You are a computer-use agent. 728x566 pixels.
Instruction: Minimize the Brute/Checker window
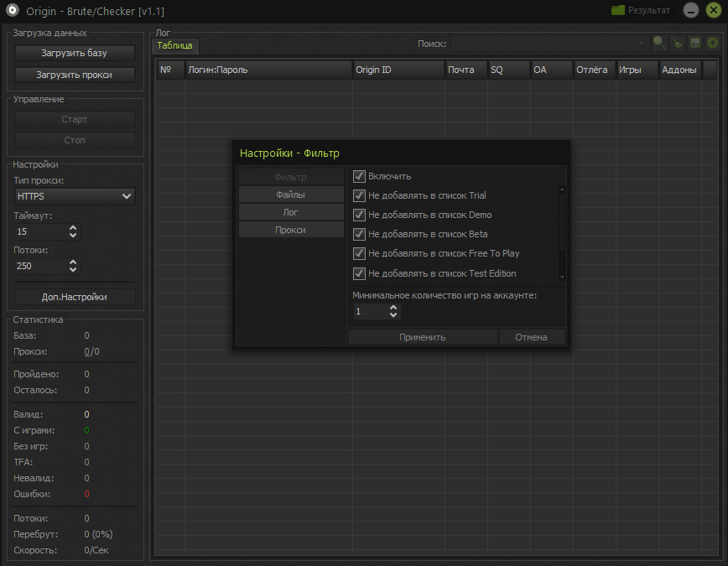691,10
